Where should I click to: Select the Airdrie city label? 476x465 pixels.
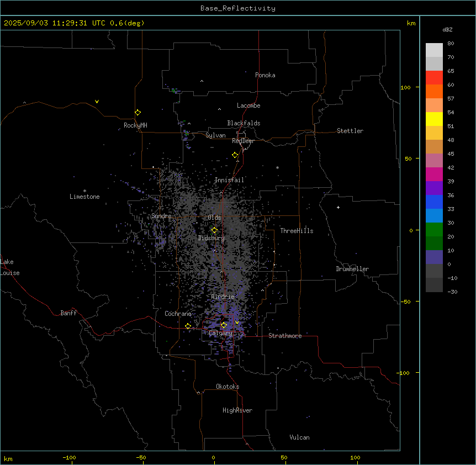pos(223,297)
